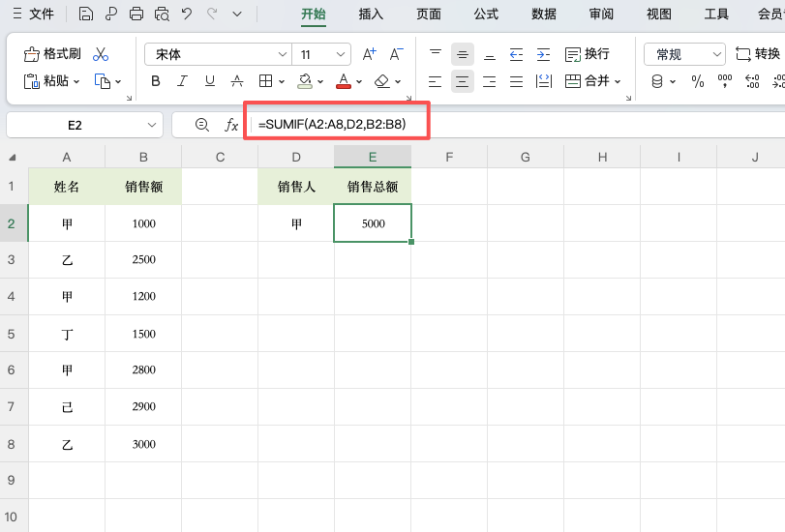Screen dimensions: 785x532
Task: Toggle Italic formatting
Action: [x=182, y=81]
